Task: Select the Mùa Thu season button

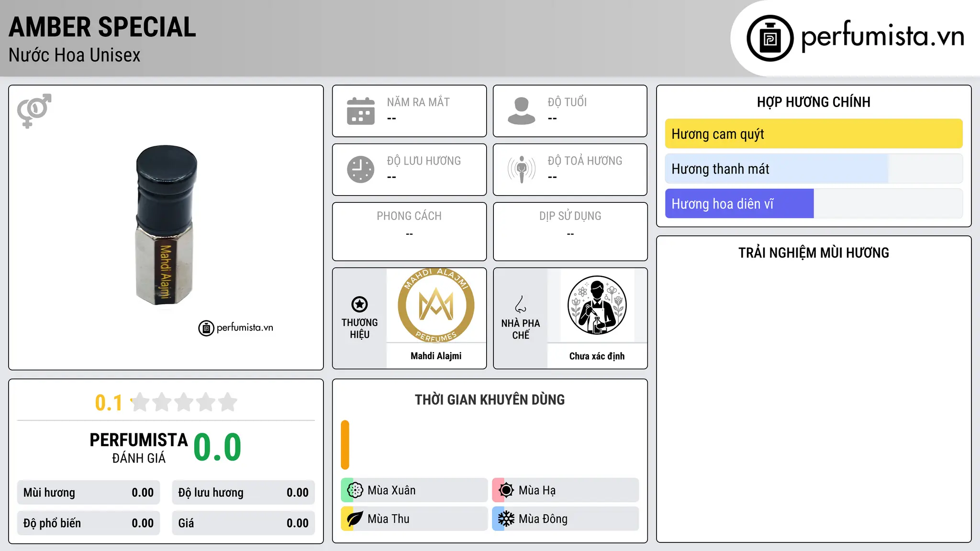Action: (414, 519)
